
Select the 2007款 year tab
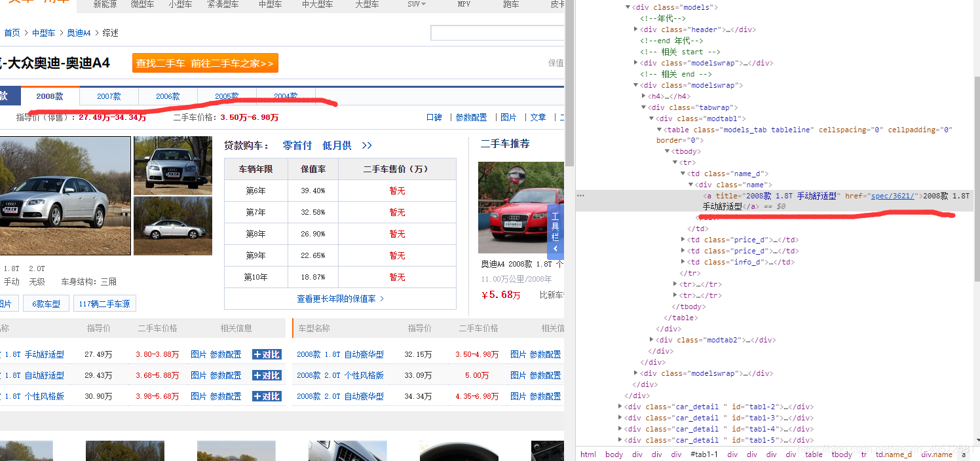tap(109, 96)
